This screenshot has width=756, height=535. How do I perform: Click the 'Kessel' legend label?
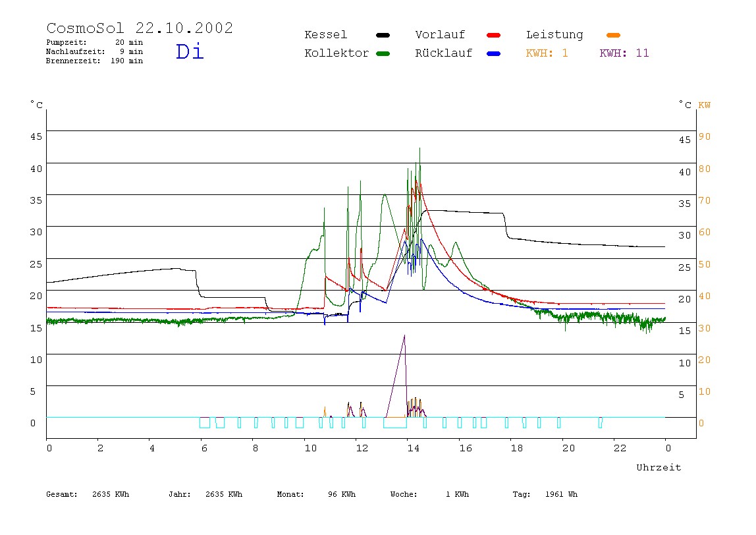(x=325, y=35)
